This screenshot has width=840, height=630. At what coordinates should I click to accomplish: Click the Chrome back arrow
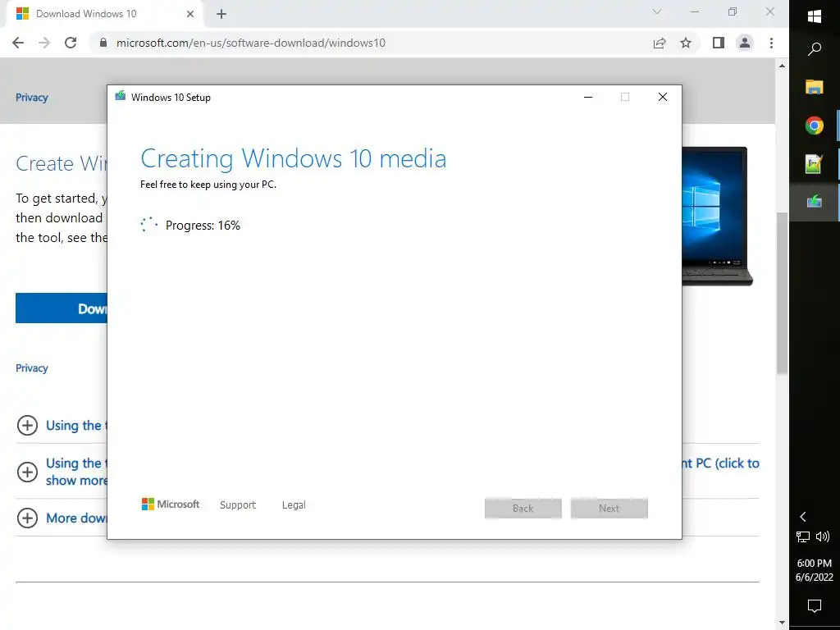point(18,43)
